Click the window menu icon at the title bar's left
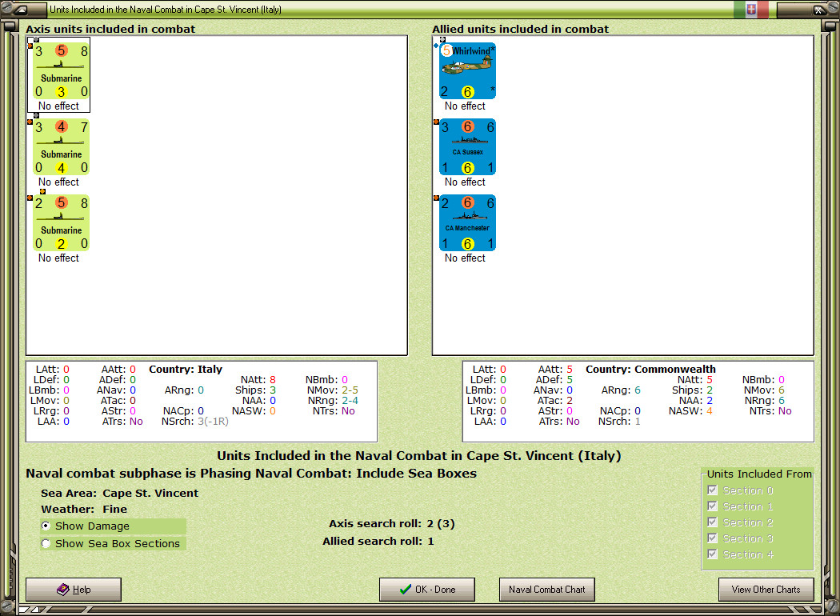 pyautogui.click(x=20, y=9)
